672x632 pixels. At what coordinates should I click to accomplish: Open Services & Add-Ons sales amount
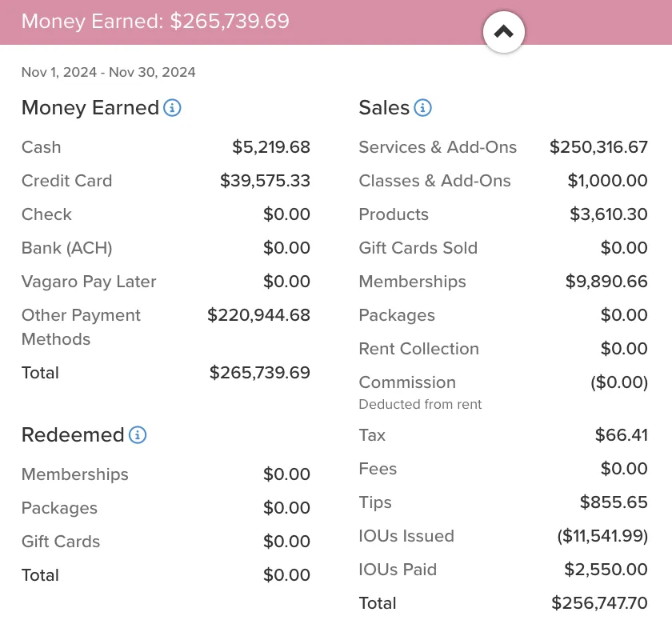(598, 147)
